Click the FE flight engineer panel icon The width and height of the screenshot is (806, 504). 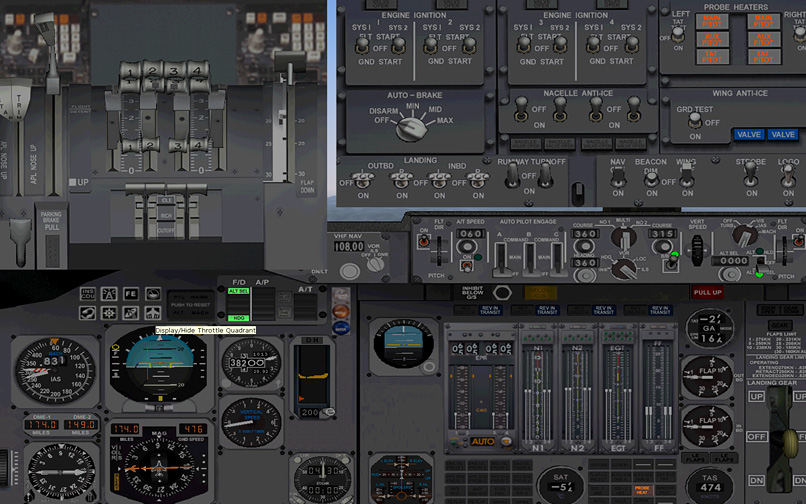[x=131, y=294]
